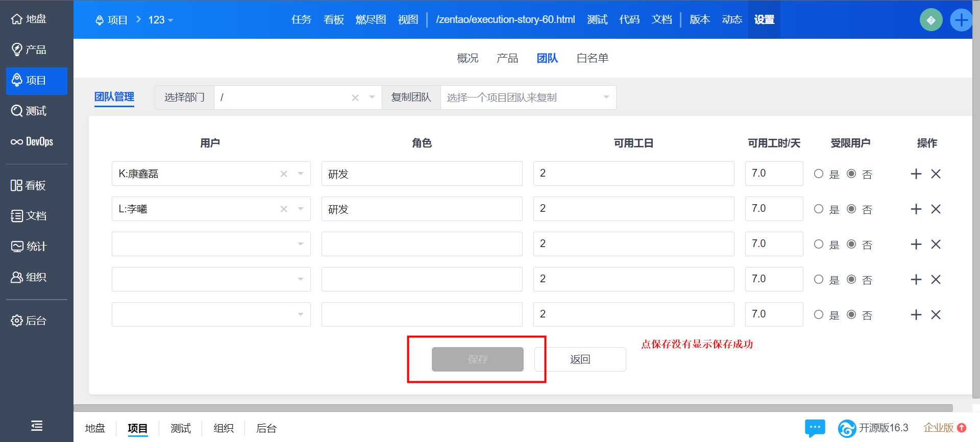Go to 后台 settings in the sidebar

(x=29, y=321)
